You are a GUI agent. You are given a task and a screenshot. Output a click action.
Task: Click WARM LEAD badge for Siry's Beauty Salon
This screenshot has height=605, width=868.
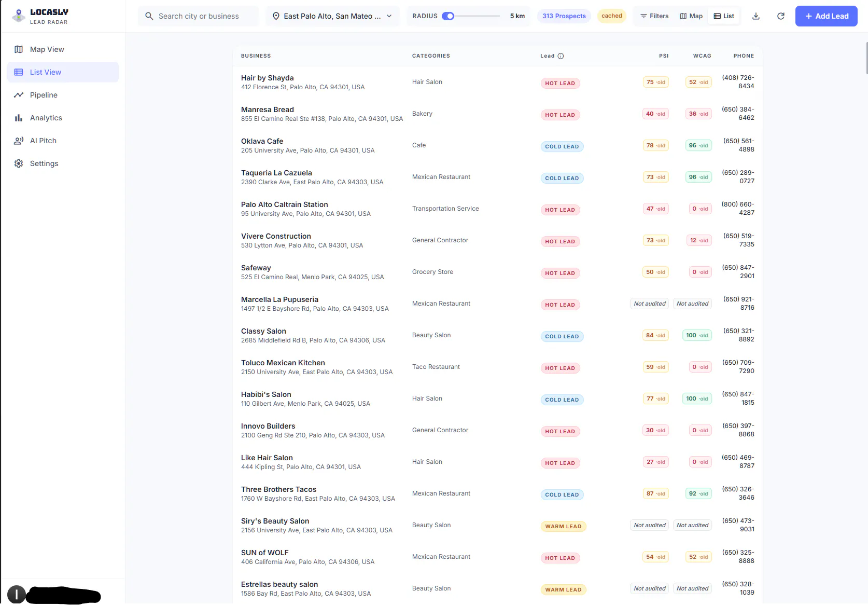click(563, 527)
